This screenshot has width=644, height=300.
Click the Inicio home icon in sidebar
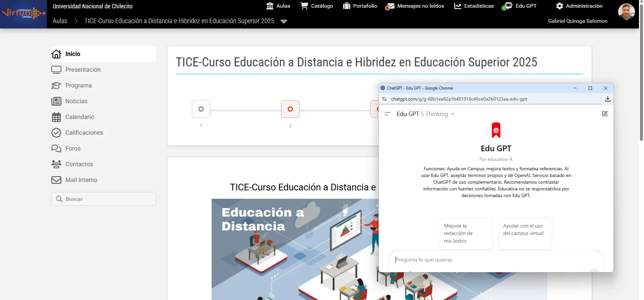coord(56,54)
